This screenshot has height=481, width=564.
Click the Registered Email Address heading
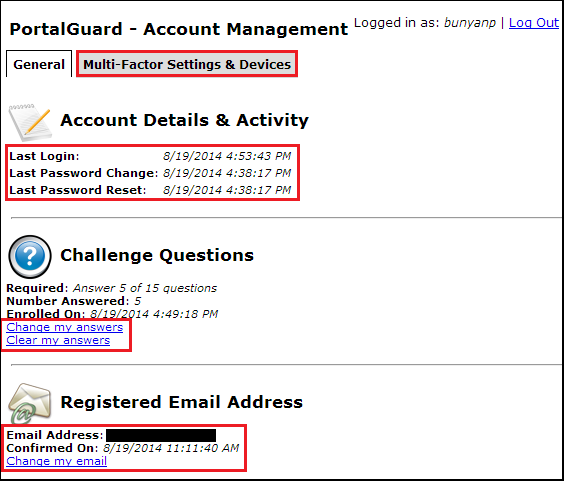point(182,402)
